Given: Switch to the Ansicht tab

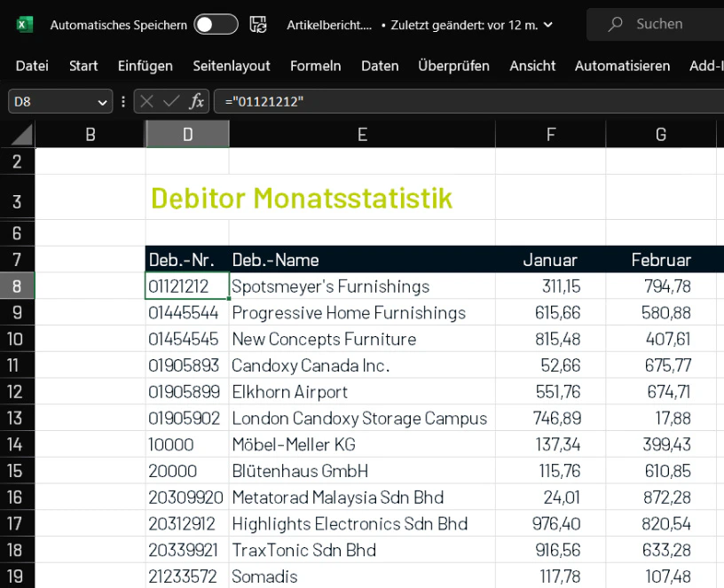Looking at the screenshot, I should pos(532,66).
